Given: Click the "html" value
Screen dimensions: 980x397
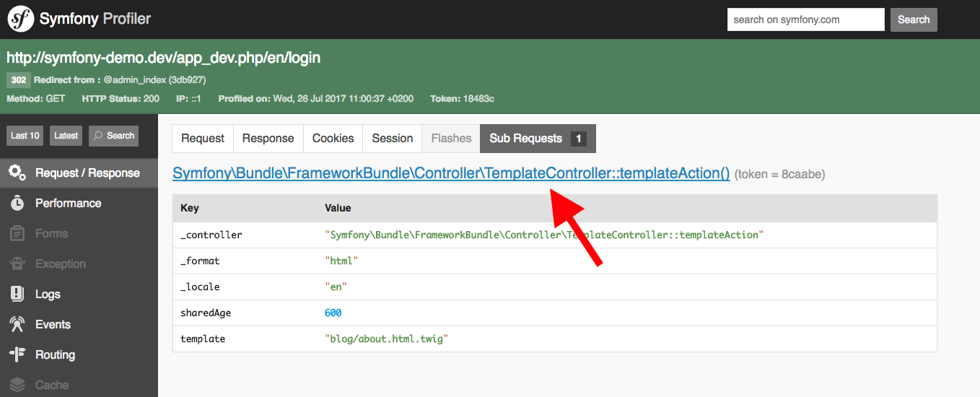Looking at the screenshot, I should tap(341, 261).
